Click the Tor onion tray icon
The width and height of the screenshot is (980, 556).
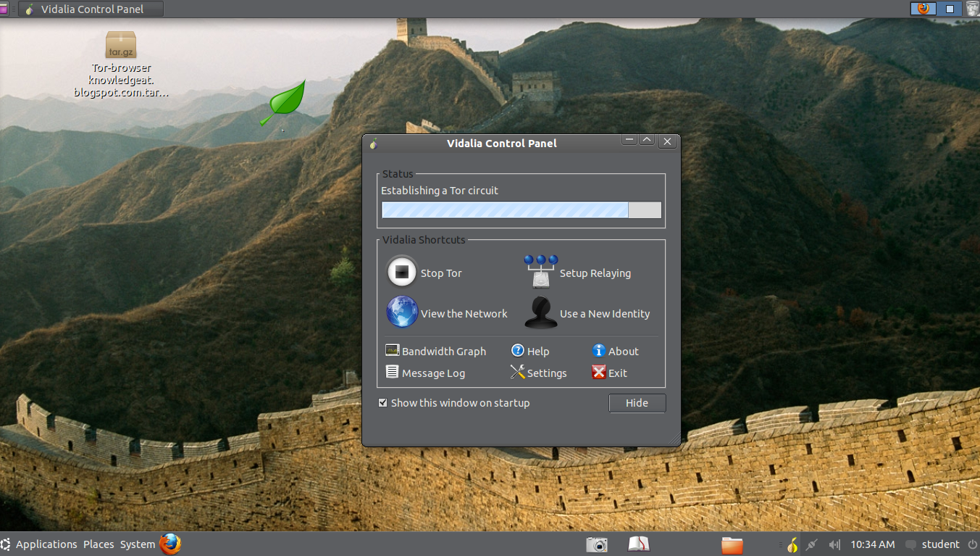[792, 544]
